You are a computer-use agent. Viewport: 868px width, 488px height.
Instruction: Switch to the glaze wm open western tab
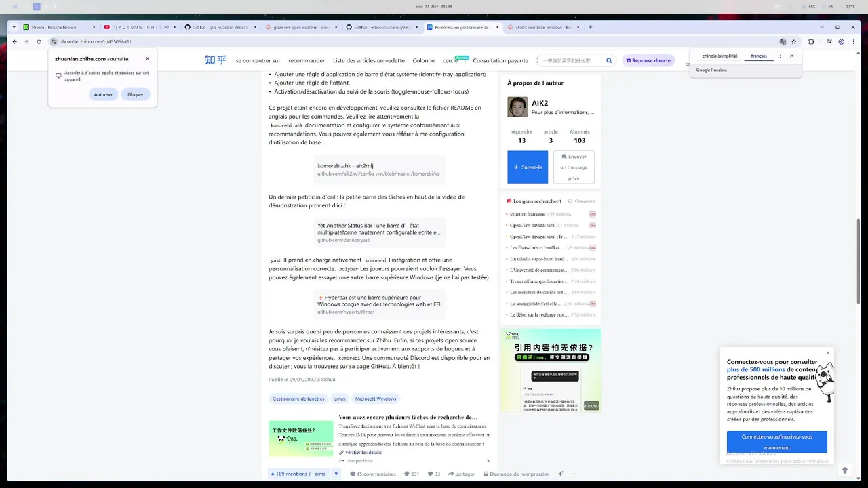coord(302,27)
